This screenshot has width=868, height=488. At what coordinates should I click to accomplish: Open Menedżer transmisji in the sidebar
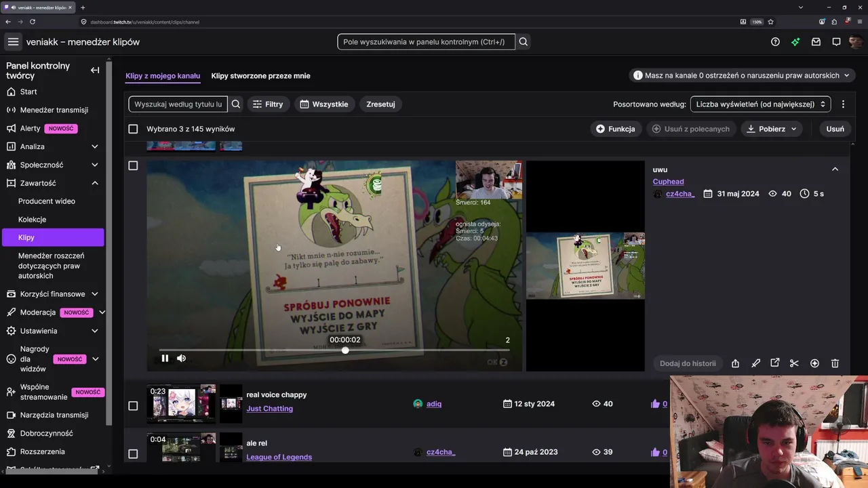tap(53, 110)
